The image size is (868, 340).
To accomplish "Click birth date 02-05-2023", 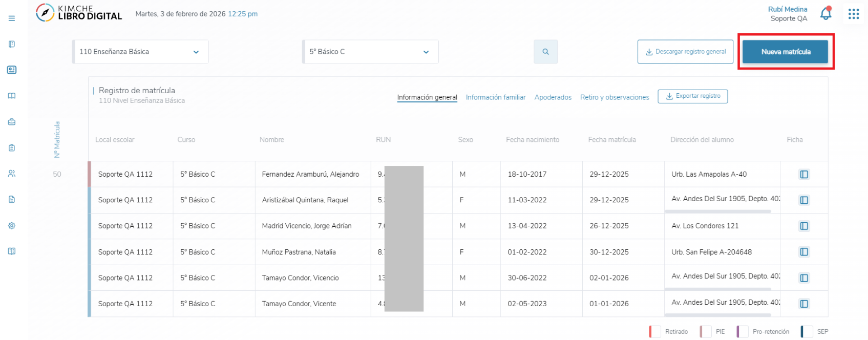I will tap(527, 304).
